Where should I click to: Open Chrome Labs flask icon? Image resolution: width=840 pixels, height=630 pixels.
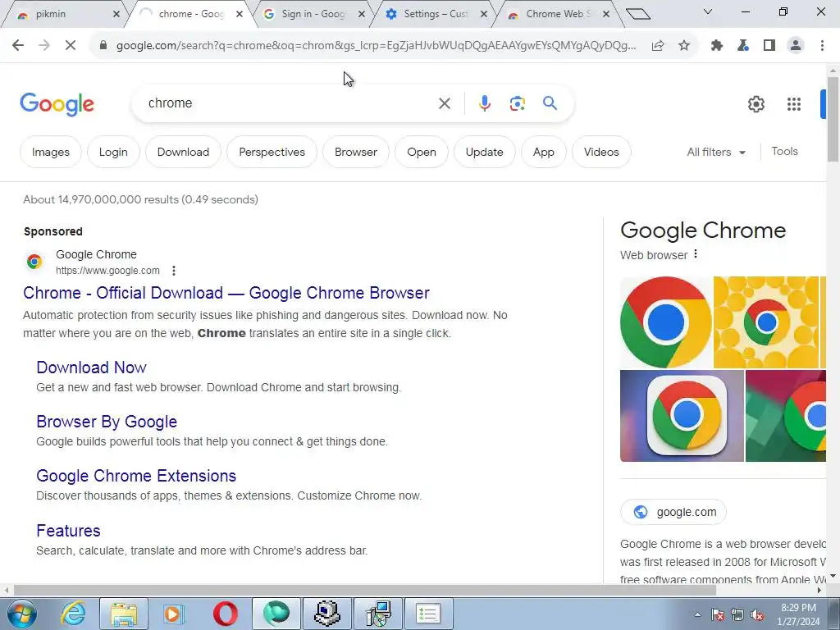click(x=743, y=46)
